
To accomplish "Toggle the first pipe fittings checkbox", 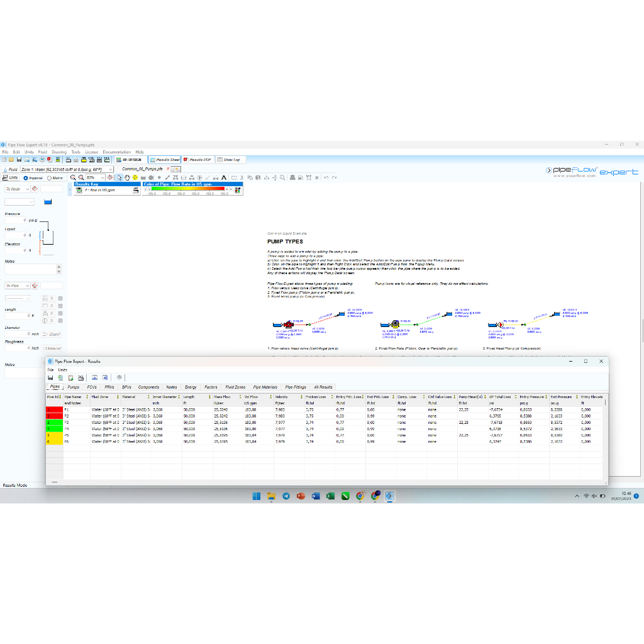I will click(60, 299).
